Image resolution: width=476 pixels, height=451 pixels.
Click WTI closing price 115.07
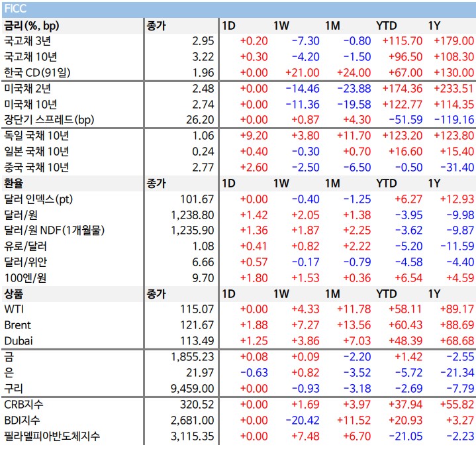pos(197,309)
